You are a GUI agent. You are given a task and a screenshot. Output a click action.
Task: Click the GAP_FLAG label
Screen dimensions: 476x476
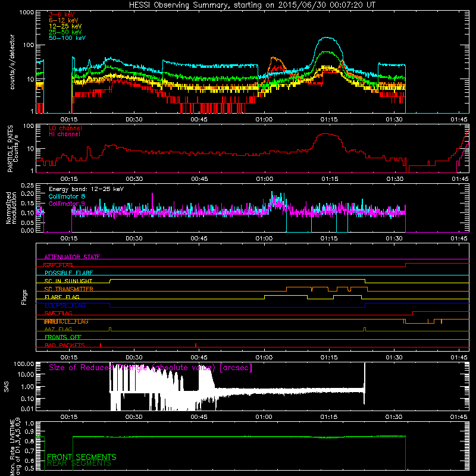(58, 265)
